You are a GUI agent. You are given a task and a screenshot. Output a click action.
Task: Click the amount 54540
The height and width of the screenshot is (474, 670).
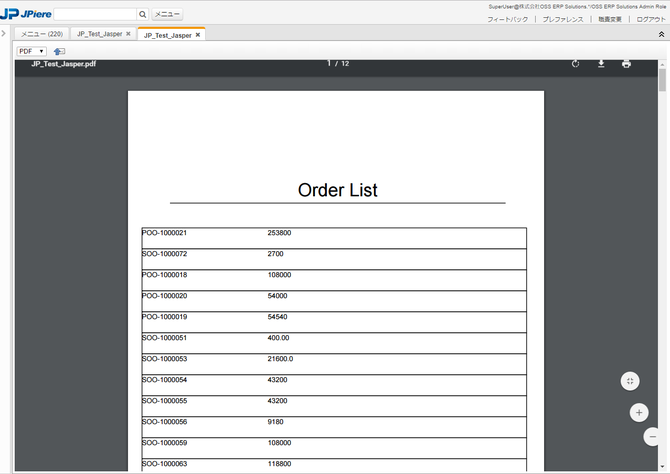tap(277, 317)
